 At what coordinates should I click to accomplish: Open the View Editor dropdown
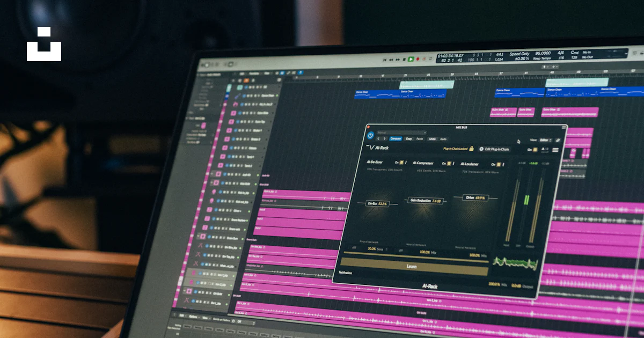tap(546, 140)
